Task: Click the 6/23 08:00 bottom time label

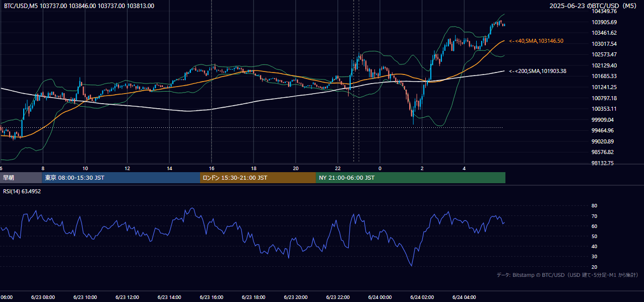Action: pyautogui.click(x=43, y=297)
